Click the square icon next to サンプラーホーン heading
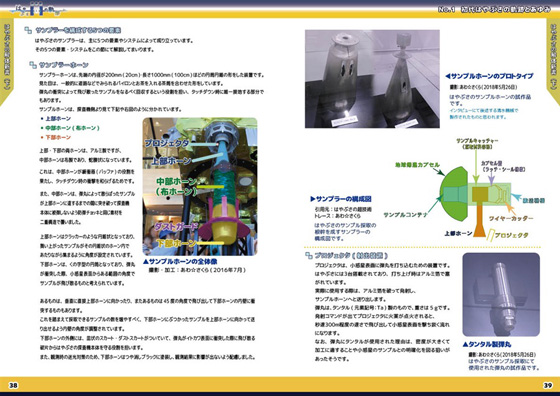Image resolution: width=560 pixels, height=396 pixels. [x=33, y=65]
